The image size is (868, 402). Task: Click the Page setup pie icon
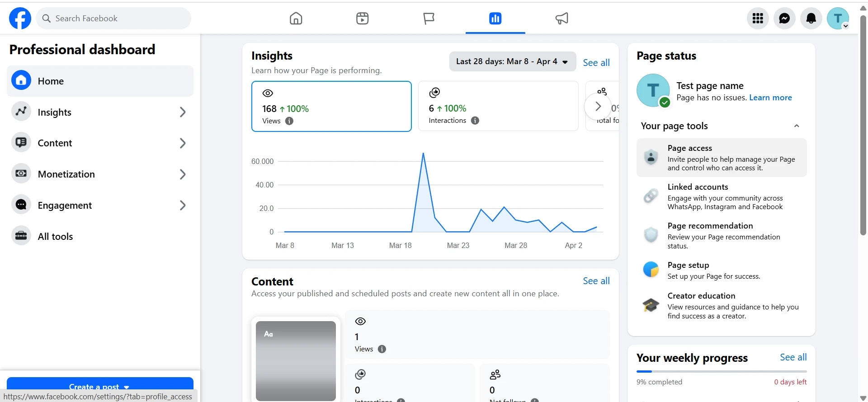point(651,269)
